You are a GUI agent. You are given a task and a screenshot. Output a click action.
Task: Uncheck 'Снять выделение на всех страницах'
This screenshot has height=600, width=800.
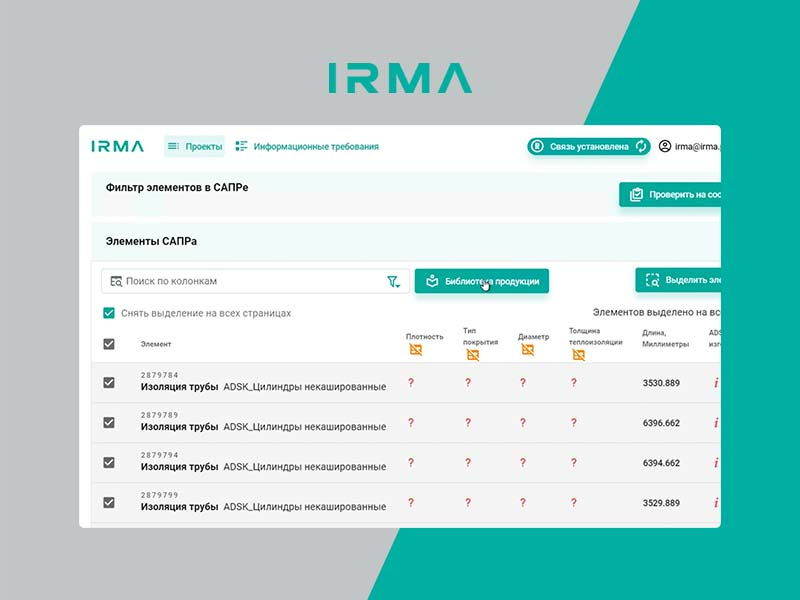(x=109, y=313)
